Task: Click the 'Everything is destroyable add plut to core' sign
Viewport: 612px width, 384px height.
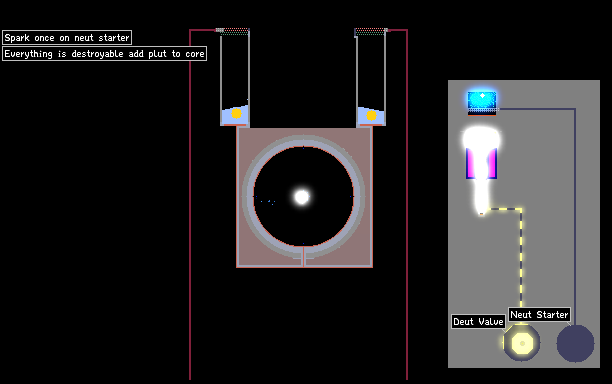Action: [x=104, y=54]
